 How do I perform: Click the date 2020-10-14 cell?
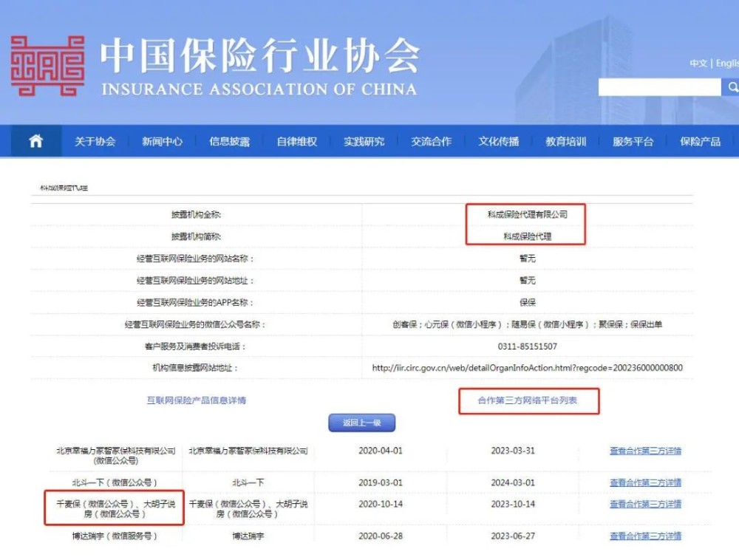pos(381,504)
